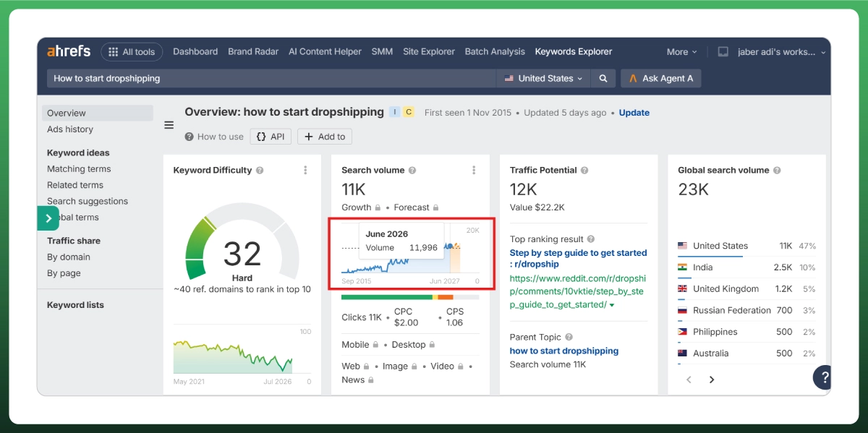Go to previous countries page arrow
The height and width of the screenshot is (433, 868).
point(689,380)
